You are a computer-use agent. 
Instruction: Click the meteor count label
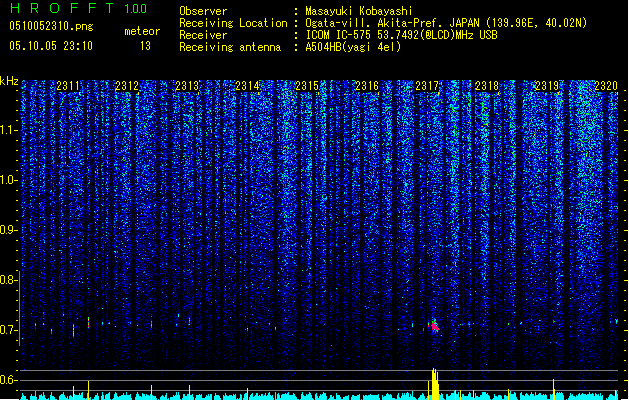point(142,31)
